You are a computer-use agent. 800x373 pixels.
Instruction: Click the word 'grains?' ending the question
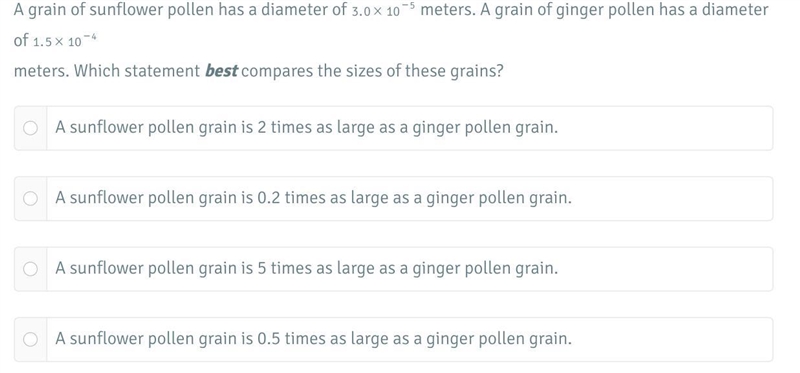point(477,72)
